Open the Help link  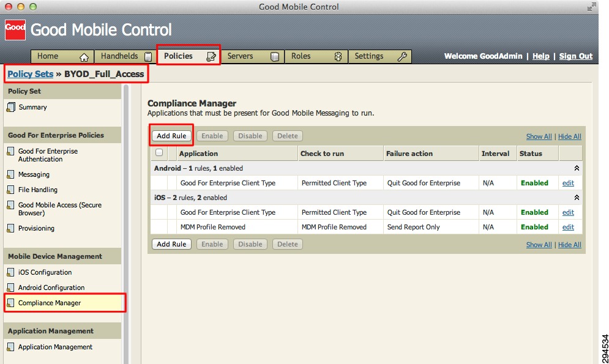540,56
